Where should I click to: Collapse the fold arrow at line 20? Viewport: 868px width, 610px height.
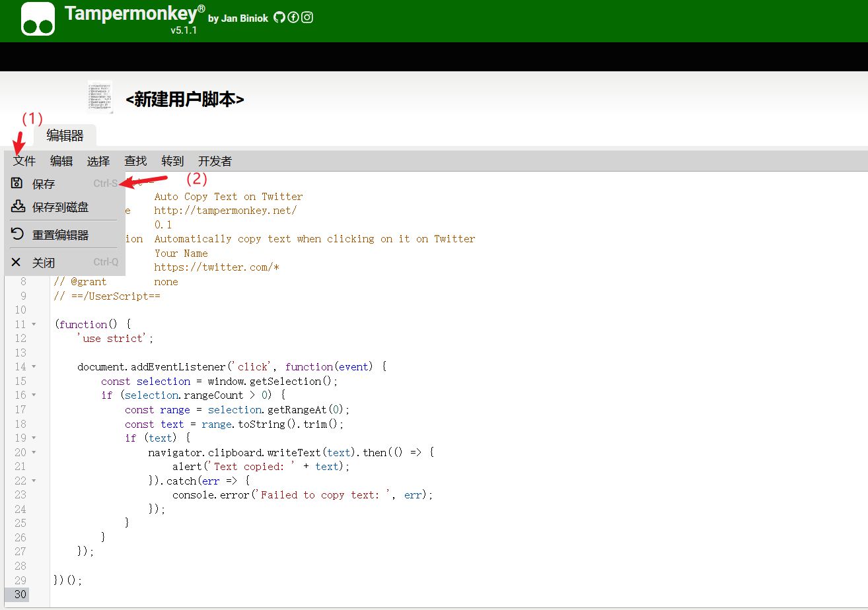click(34, 452)
